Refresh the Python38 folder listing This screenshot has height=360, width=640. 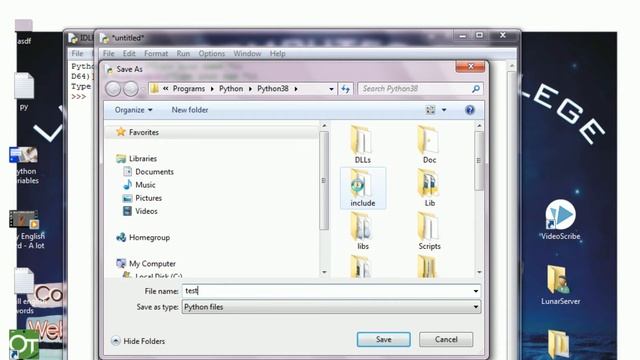[x=345, y=89]
